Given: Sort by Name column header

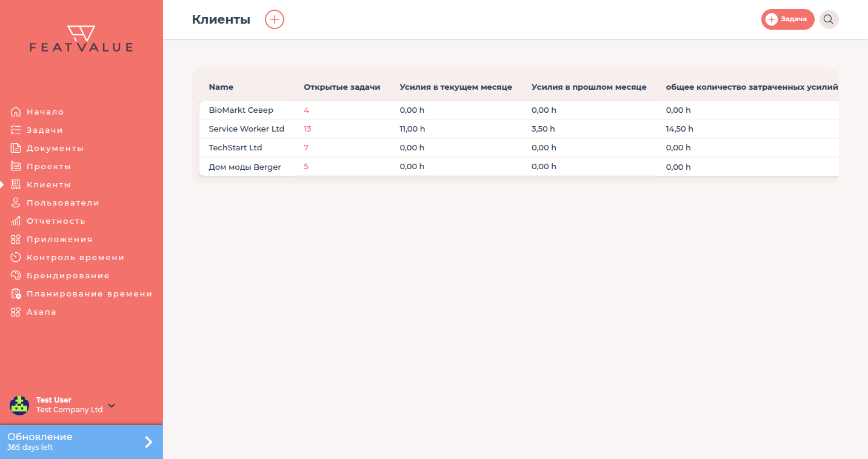Looking at the screenshot, I should pyautogui.click(x=221, y=87).
